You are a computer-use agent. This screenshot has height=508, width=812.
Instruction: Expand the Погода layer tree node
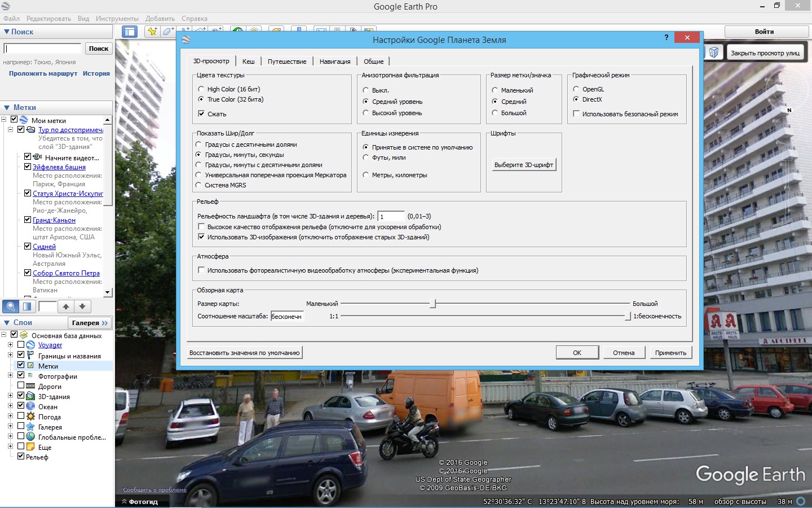[10, 417]
